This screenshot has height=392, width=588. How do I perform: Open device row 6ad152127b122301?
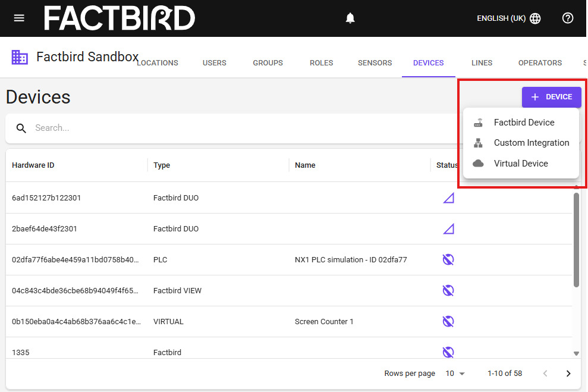(x=289, y=197)
